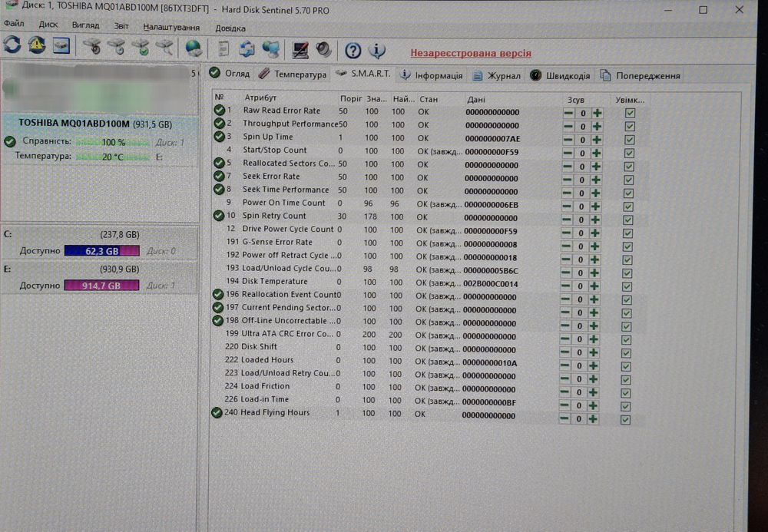Click the Швидкодія tab
Viewport: 768px width, 532px height.
(561, 76)
